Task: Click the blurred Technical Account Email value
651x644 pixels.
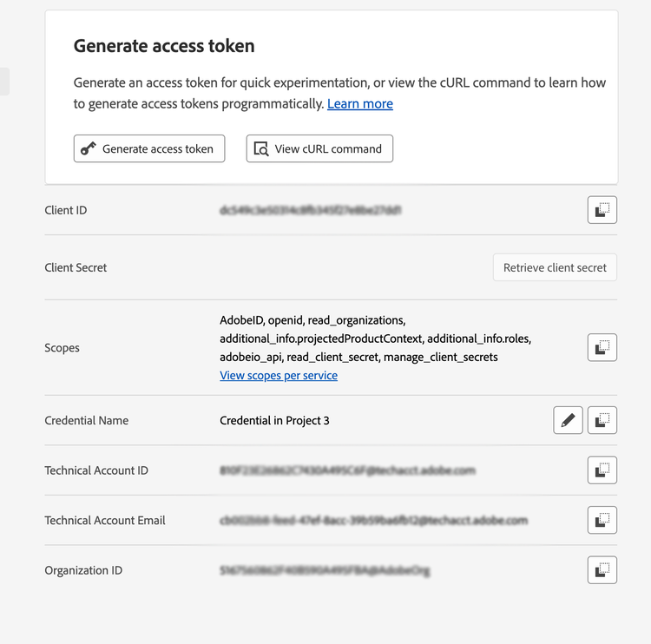Action: [373, 521]
